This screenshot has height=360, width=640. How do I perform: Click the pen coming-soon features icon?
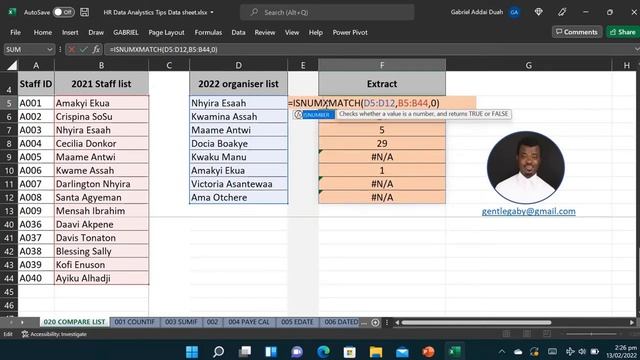pos(562,12)
